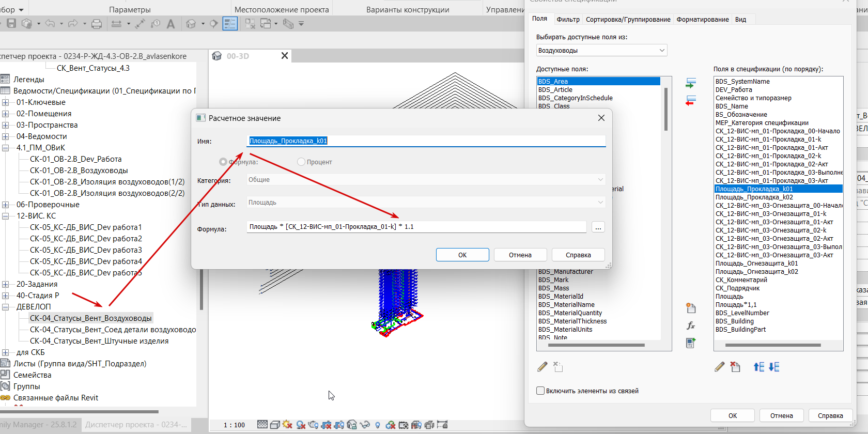868x434 pixels.
Task: Click Отмена in the schedule properties dialog
Action: click(x=782, y=415)
